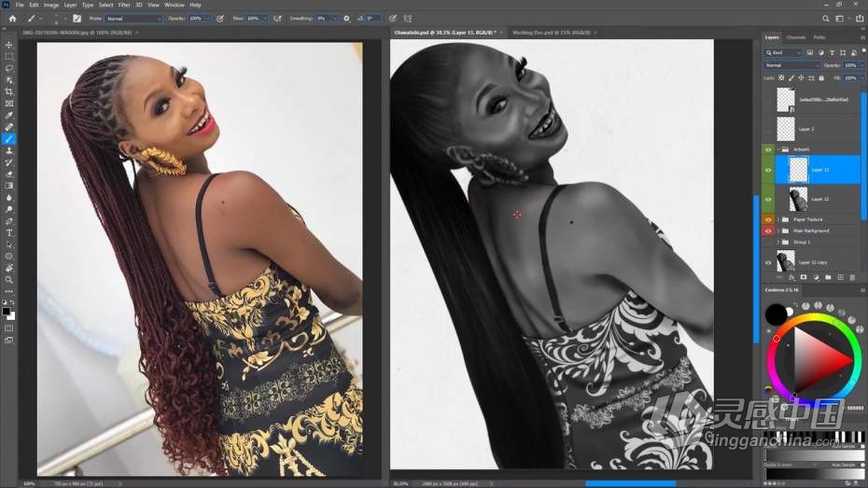868x488 pixels.
Task: Open the Opacity slider dropdown in options bar
Action: click(207, 19)
